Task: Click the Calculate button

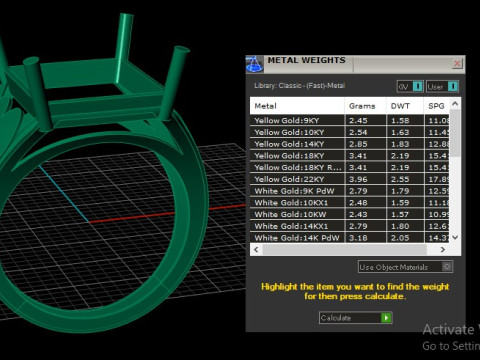Action: (x=355, y=318)
